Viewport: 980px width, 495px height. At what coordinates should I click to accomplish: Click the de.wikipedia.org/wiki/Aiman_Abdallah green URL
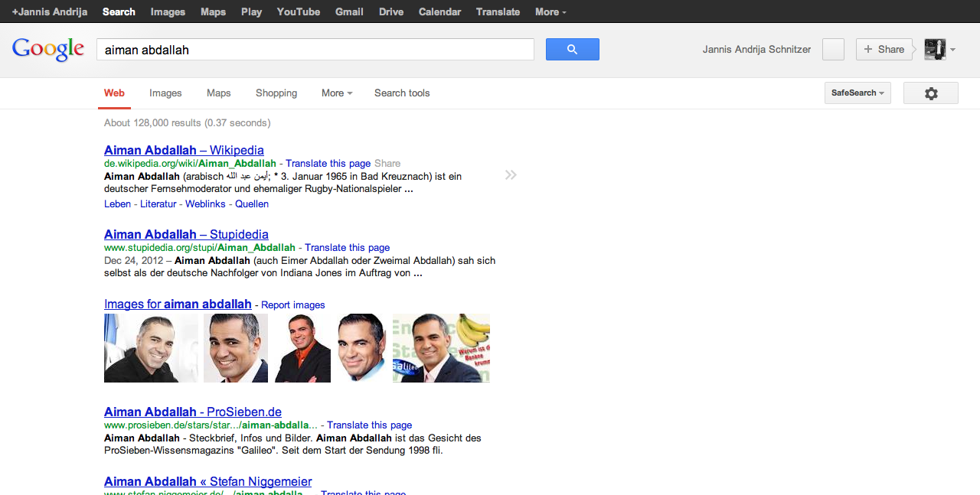(190, 163)
